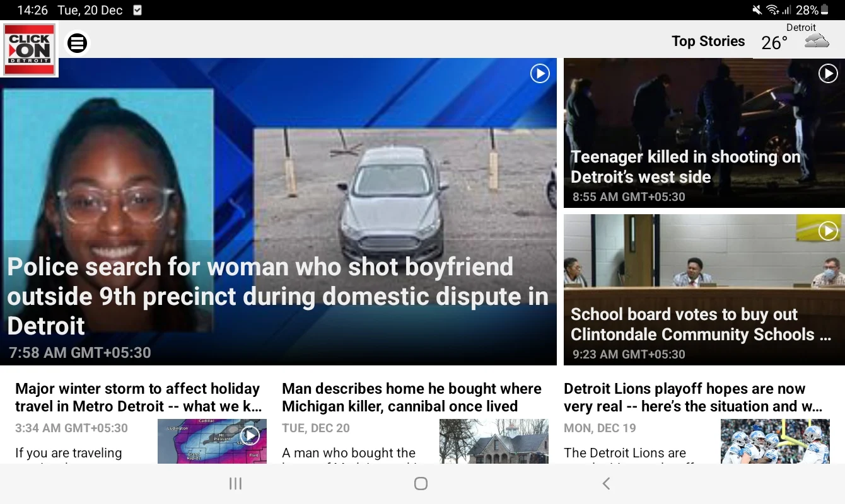Open the Top Stories section
Viewport: 845px width, 504px height.
tap(708, 40)
